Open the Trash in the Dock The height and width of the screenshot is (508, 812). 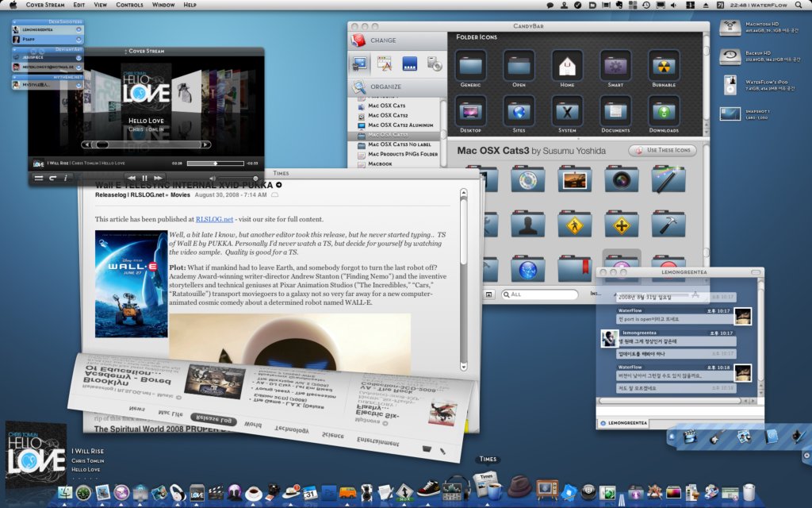click(749, 492)
